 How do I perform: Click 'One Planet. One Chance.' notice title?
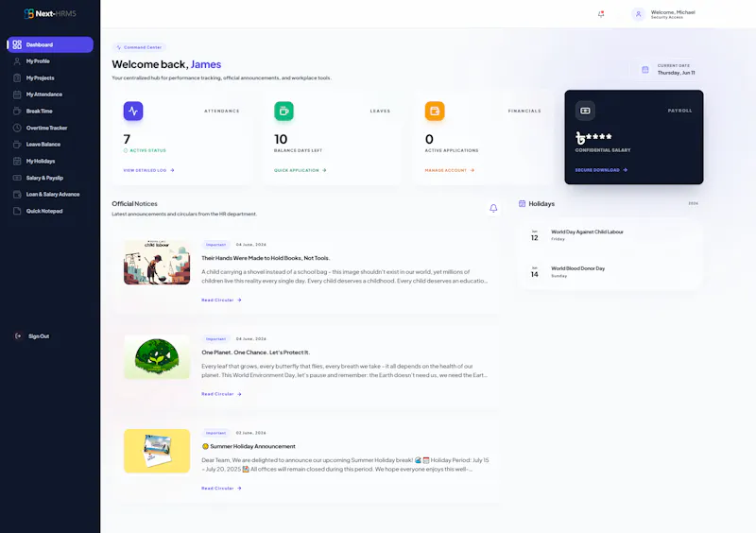(255, 352)
